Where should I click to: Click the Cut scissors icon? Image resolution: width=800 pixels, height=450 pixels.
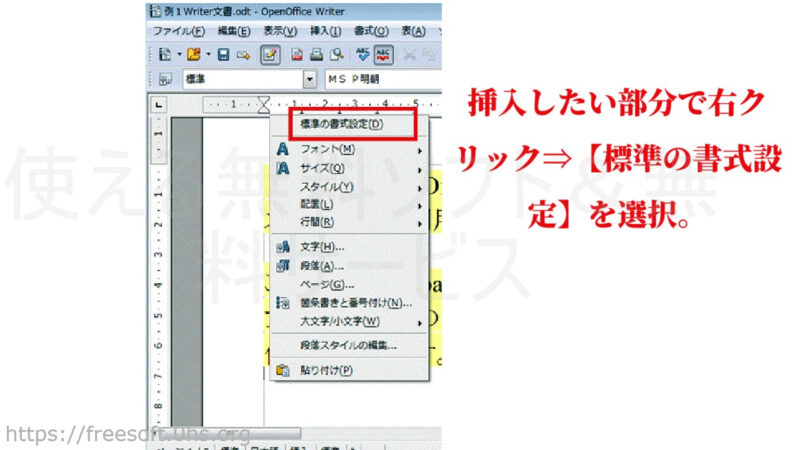tap(409, 55)
